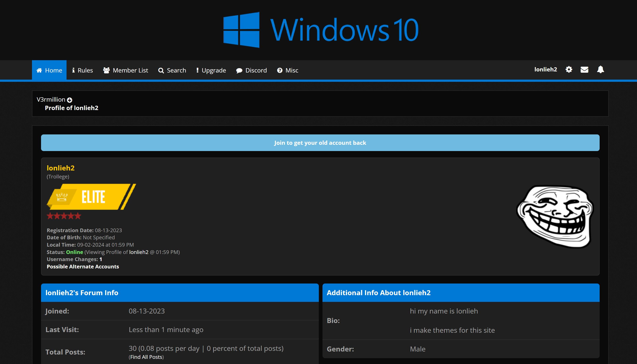637x364 pixels.
Task: Expand the V3rmillion breadcrumb dropdown arrow
Action: coord(70,100)
